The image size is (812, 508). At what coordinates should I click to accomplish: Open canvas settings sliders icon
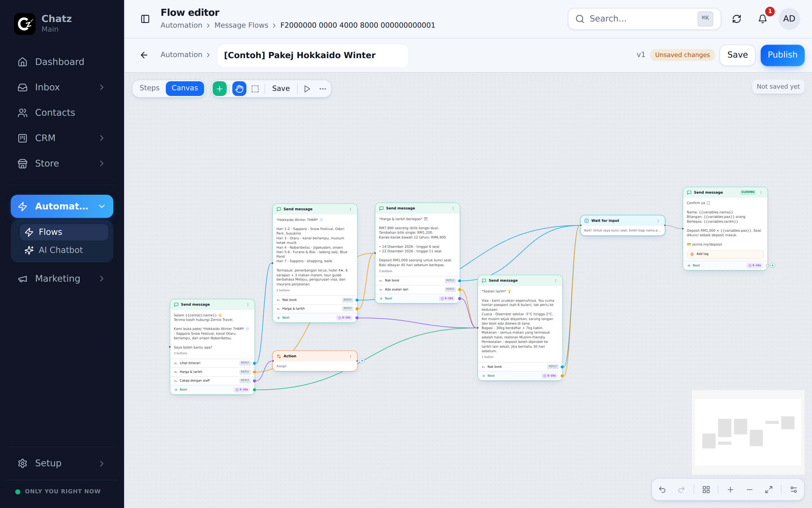coord(794,490)
